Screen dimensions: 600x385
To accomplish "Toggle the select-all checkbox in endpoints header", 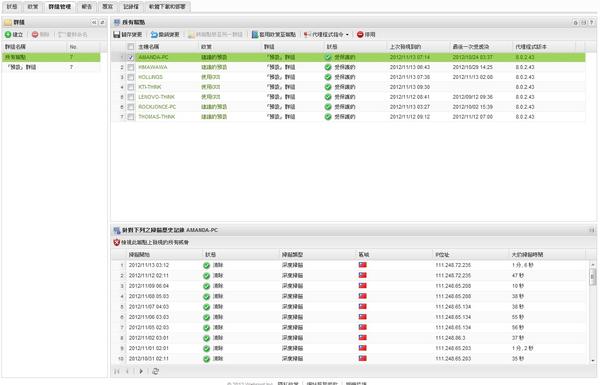I will 131,47.
